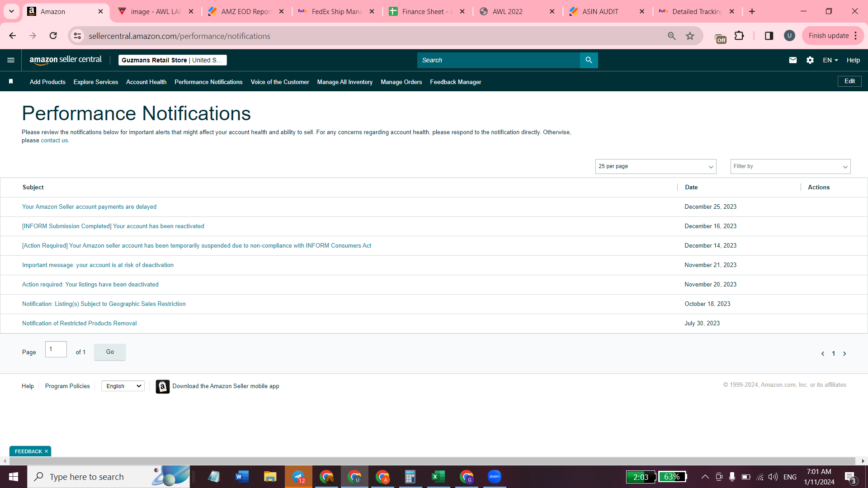Open the INFORM Submission Completed notification
Screen dimensions: 868x488
(x=113, y=226)
